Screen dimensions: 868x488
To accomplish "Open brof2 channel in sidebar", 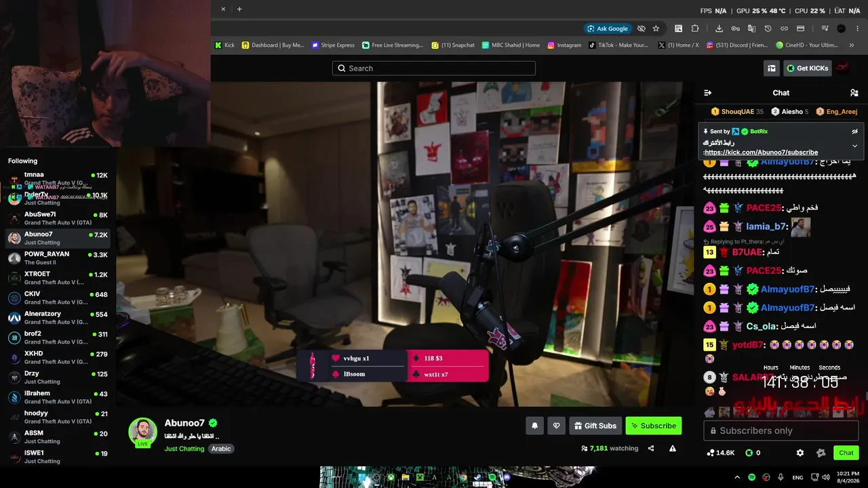I will click(x=58, y=338).
